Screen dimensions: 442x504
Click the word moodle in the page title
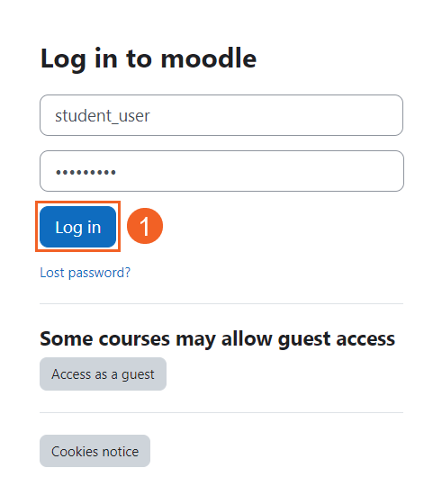[x=209, y=58]
